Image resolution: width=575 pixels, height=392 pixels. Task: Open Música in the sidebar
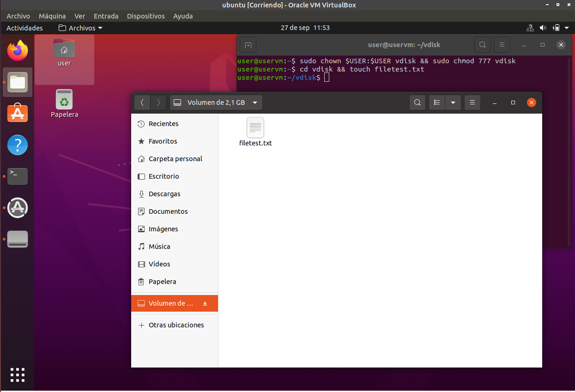(x=175, y=247)
